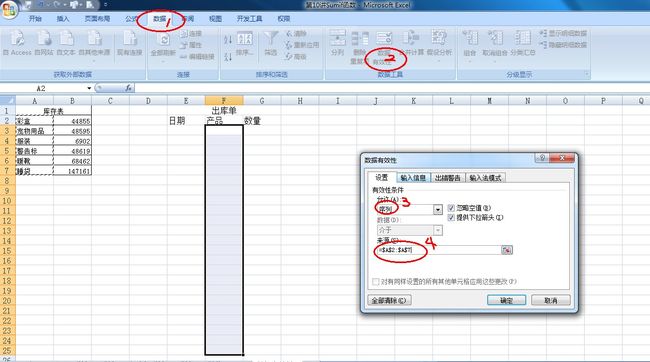Click the Select All corner button

pyautogui.click(x=7, y=100)
